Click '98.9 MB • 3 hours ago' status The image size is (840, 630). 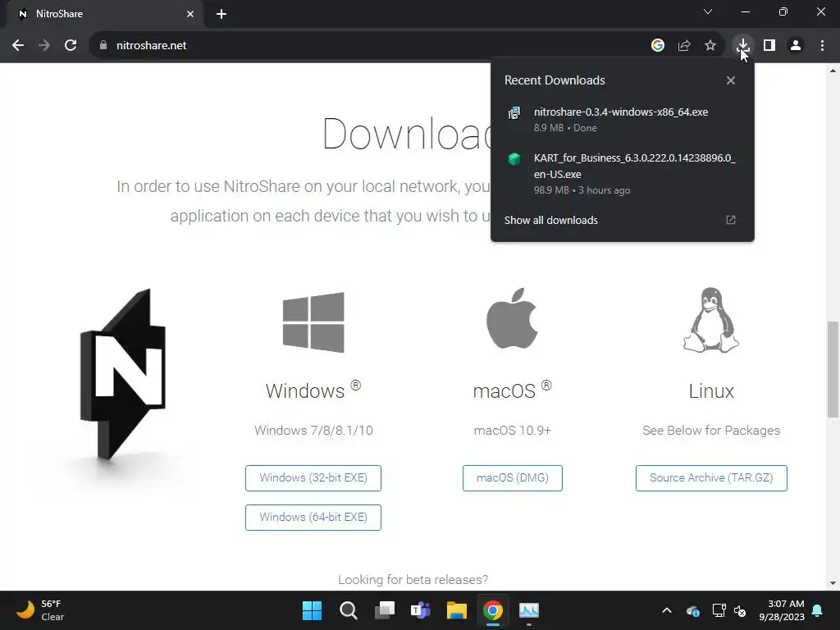[x=582, y=190]
